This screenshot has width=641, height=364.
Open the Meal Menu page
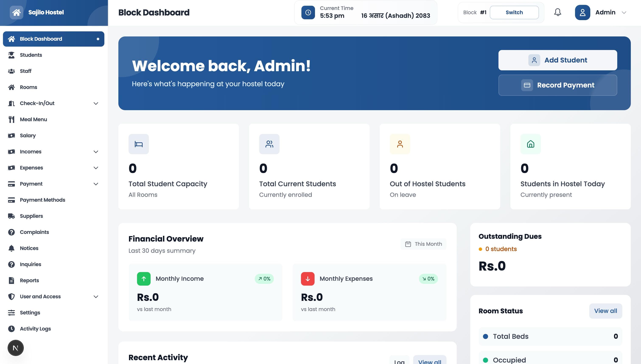53,119
